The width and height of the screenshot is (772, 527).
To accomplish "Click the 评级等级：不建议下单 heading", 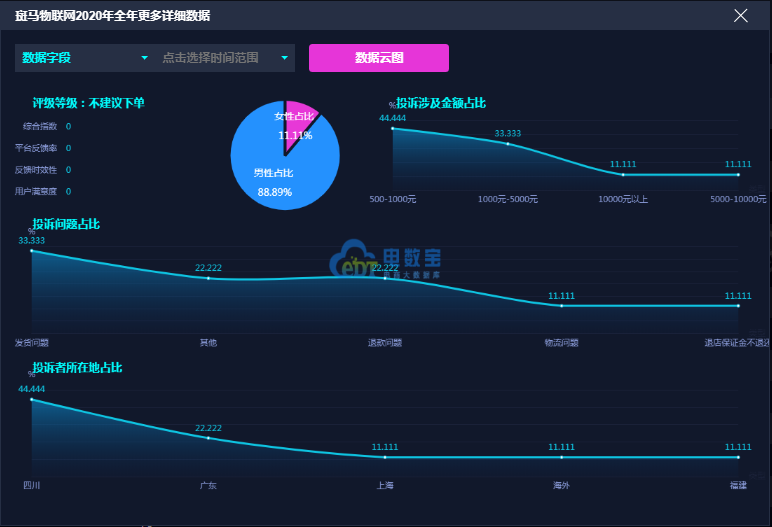I will pyautogui.click(x=88, y=103).
